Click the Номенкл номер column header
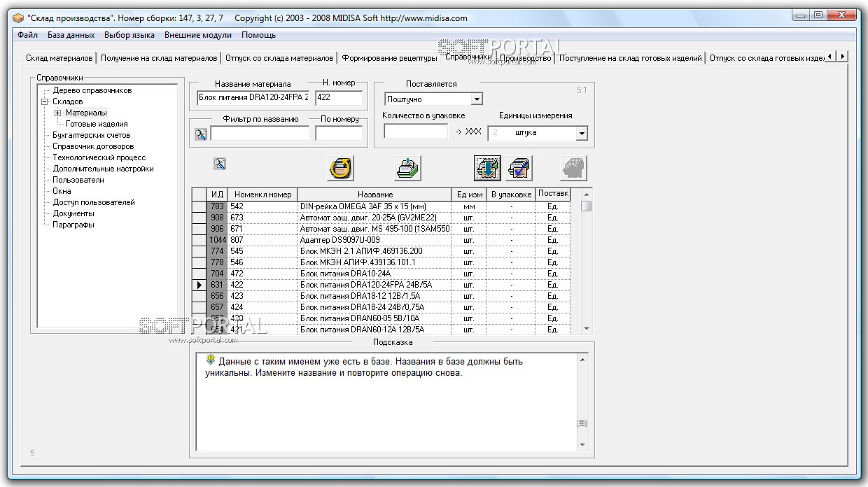Image resolution: width=868 pixels, height=487 pixels. click(262, 194)
